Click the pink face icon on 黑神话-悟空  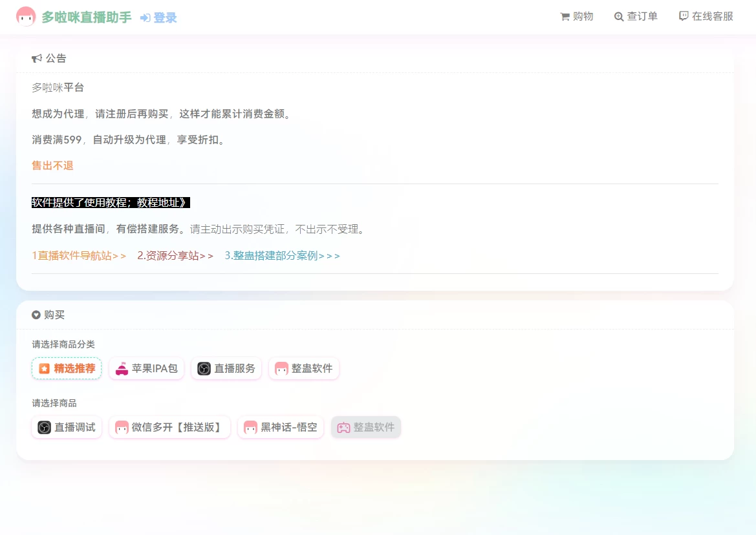click(251, 428)
